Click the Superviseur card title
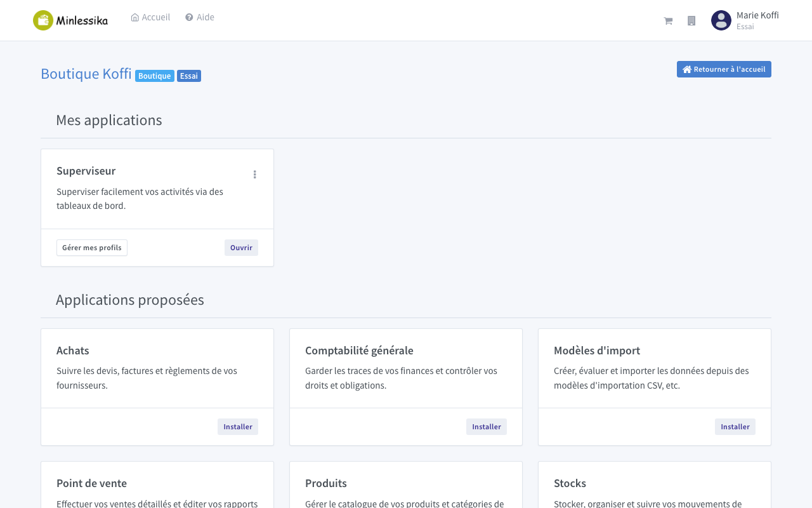The width and height of the screenshot is (812, 508). 86,171
